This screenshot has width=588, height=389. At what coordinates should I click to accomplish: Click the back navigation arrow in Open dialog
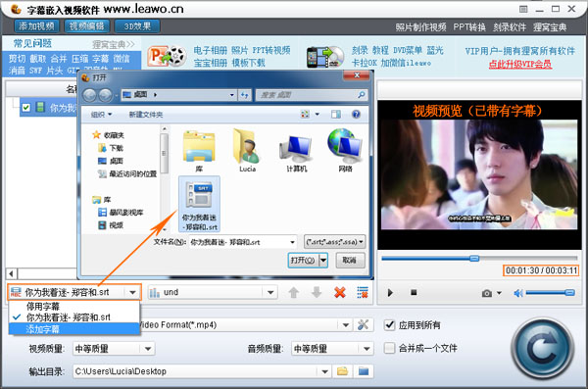coord(89,95)
